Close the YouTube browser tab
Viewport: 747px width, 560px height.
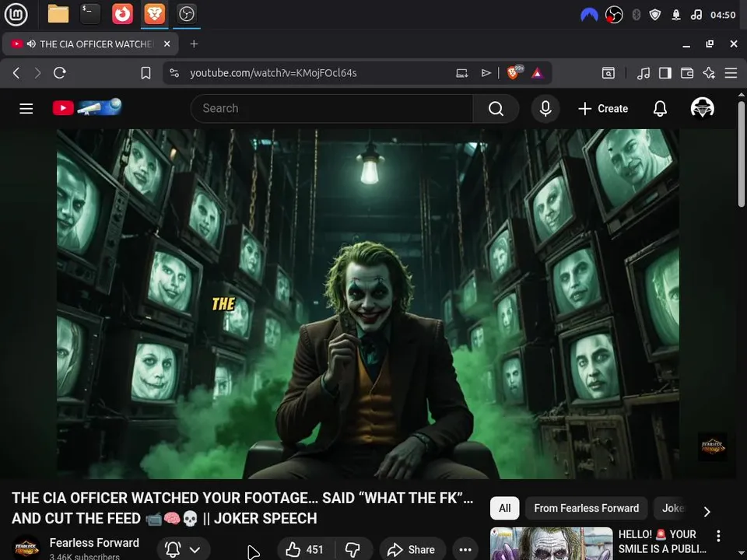167,44
